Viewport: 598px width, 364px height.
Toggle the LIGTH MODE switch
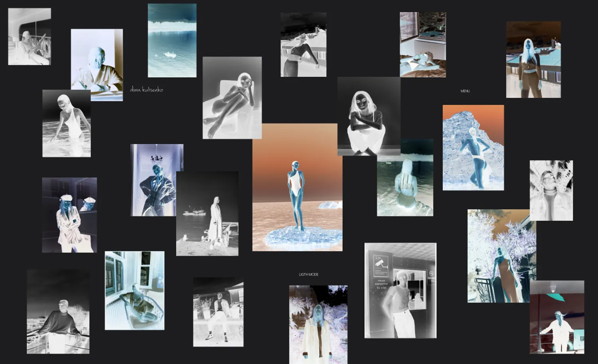309,274
